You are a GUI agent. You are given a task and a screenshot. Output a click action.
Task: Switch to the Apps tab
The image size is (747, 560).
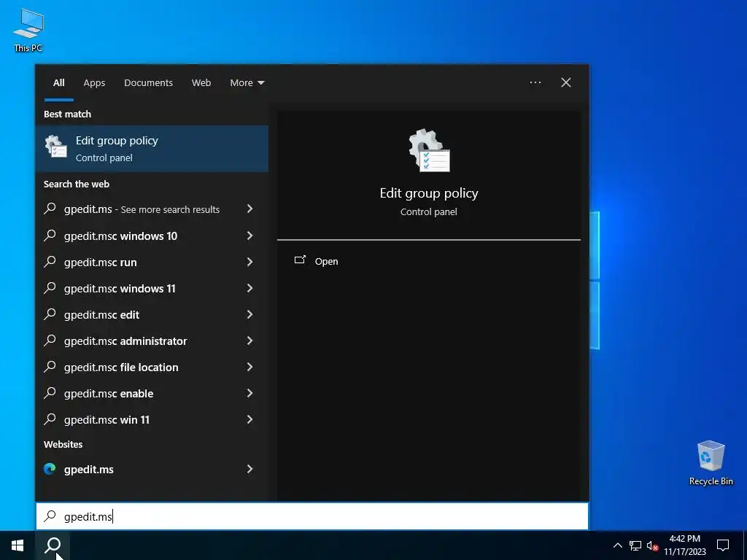94,83
